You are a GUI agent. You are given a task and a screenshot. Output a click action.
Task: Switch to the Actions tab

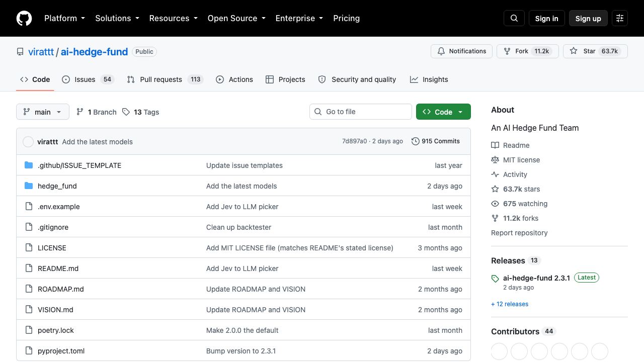(x=234, y=79)
